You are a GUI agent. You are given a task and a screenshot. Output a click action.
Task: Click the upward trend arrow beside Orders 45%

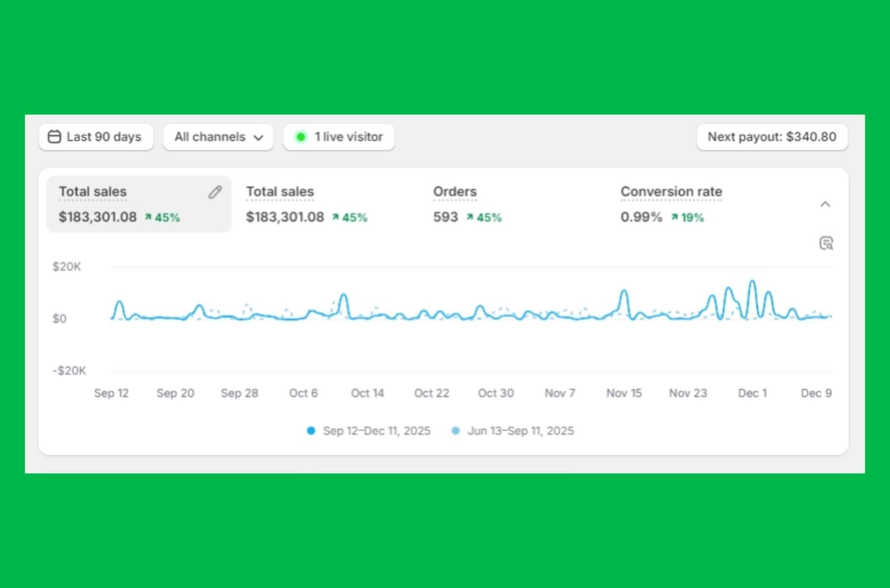469,217
